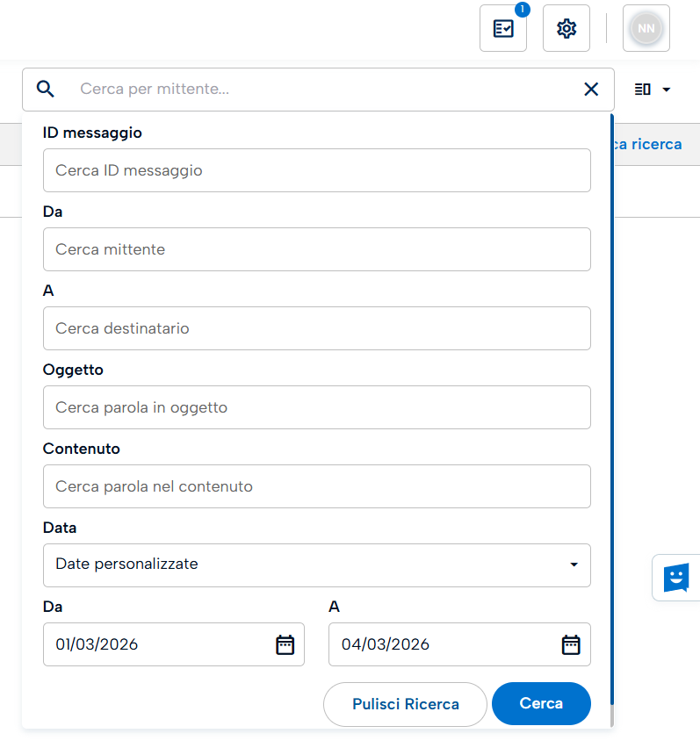Click the Da start date field 01/03/2026

(158, 644)
